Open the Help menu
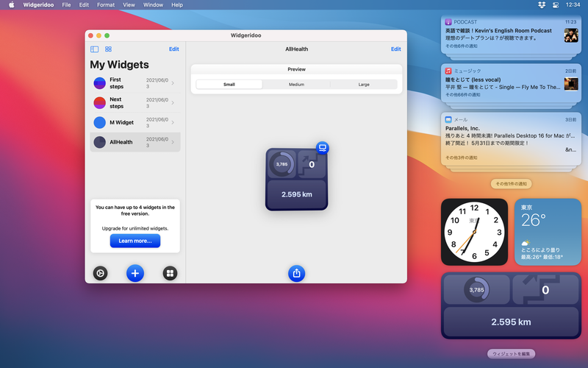The height and width of the screenshot is (368, 588). point(177,5)
